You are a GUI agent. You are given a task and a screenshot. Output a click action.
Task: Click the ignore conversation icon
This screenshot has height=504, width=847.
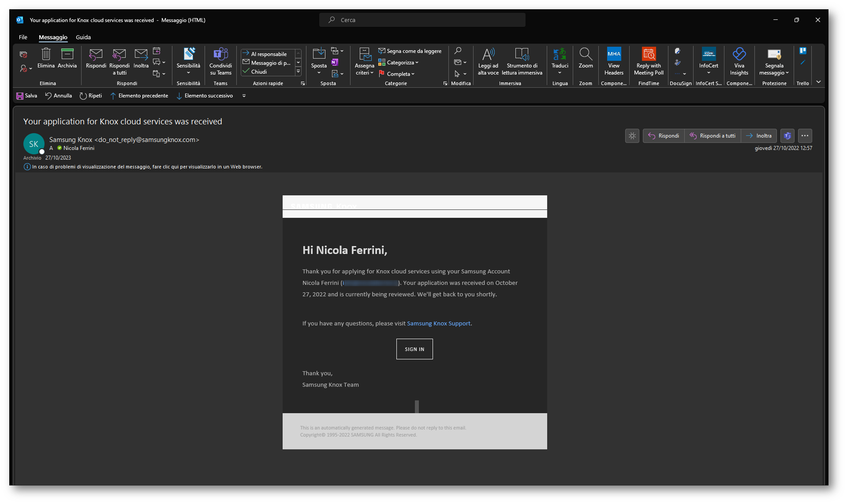click(x=23, y=55)
